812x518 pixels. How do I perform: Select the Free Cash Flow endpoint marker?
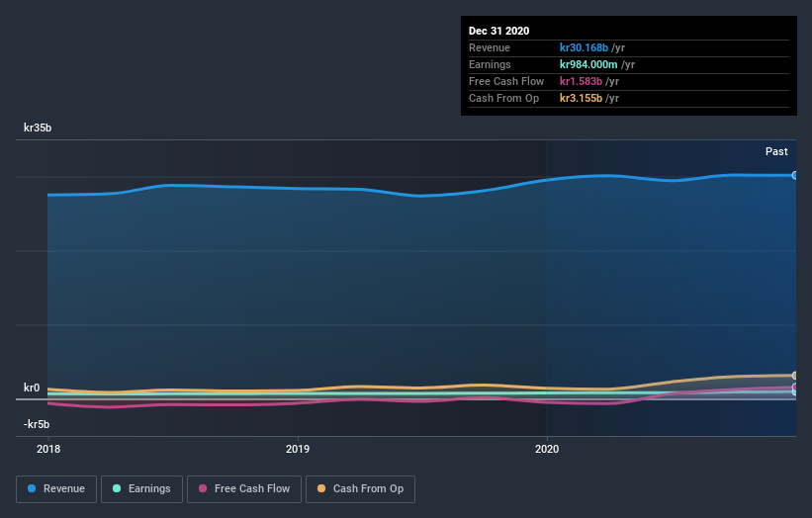coord(795,388)
